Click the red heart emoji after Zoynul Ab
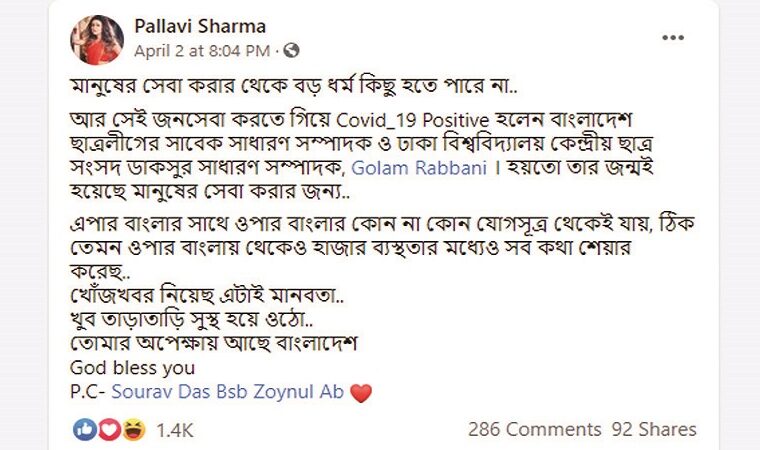The image size is (760, 450). click(361, 393)
